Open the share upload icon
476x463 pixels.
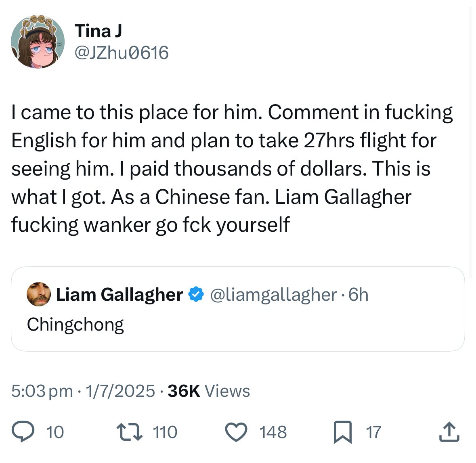click(449, 432)
